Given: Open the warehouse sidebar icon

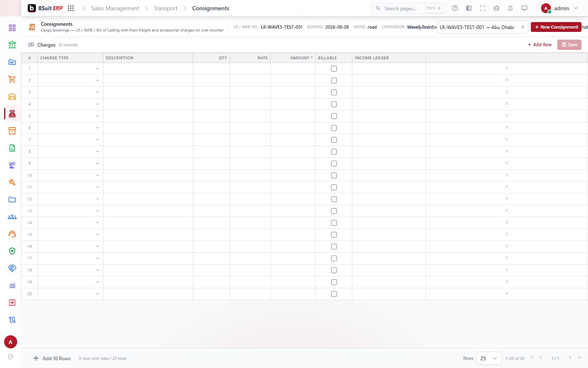Looking at the screenshot, I should click(x=12, y=96).
